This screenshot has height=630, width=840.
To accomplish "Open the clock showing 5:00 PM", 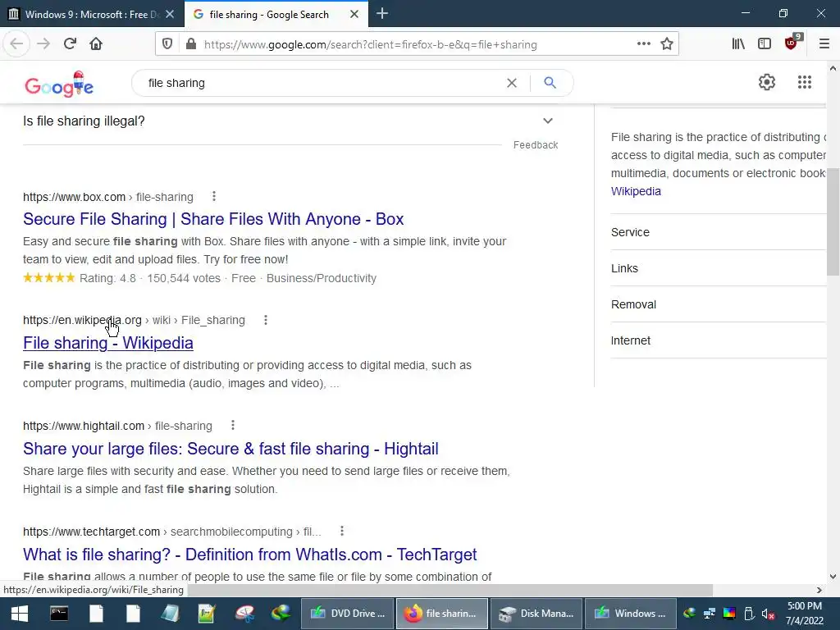I will click(x=804, y=614).
